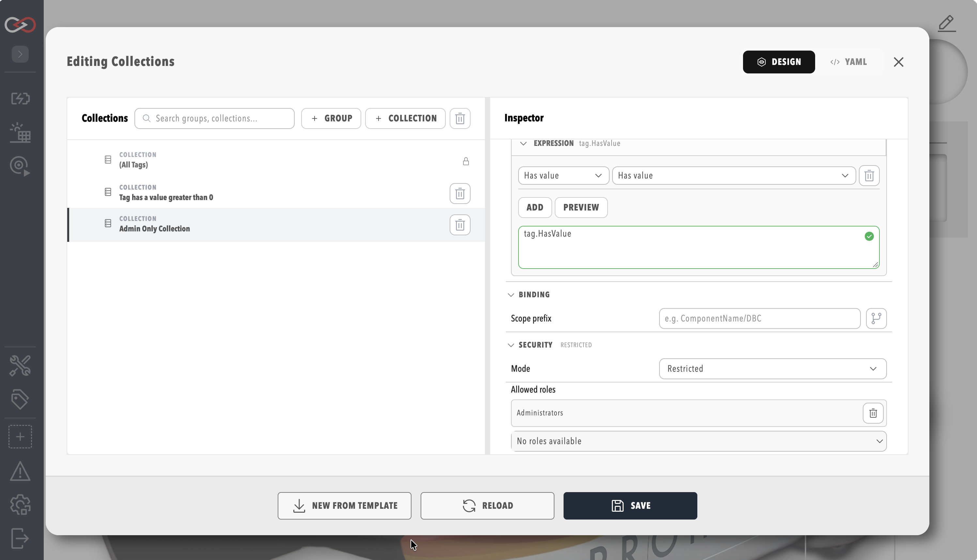Switch to the YAML tab

click(x=848, y=62)
